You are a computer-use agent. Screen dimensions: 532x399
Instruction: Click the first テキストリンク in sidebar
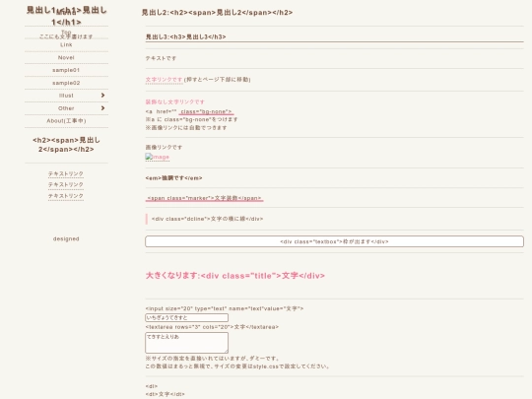pos(66,173)
